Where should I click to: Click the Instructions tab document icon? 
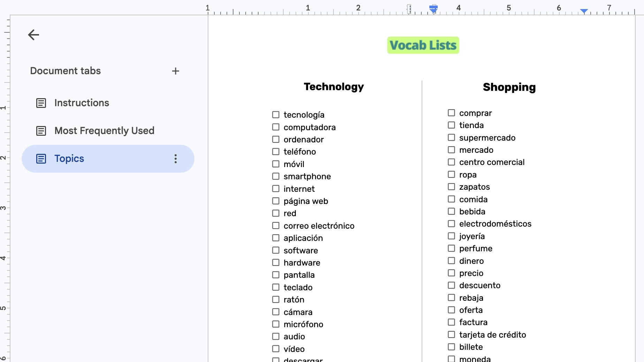[41, 103]
